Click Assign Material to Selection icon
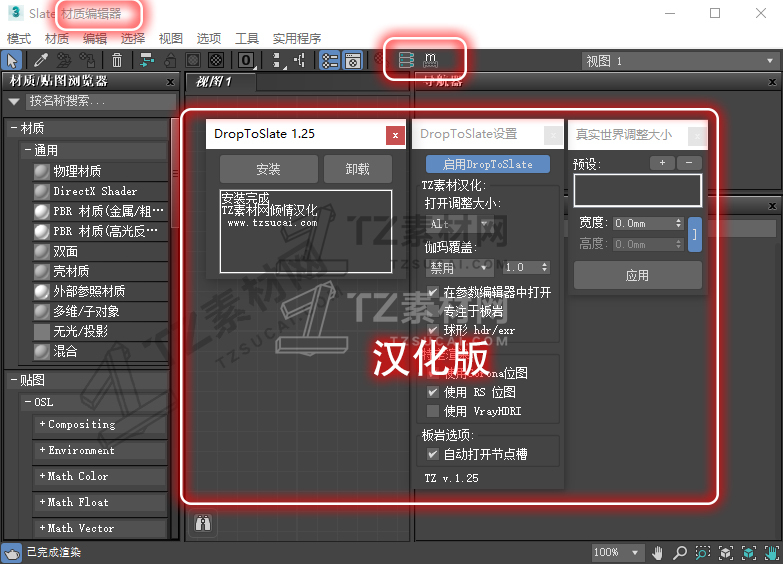The height and width of the screenshot is (564, 783). click(x=87, y=60)
